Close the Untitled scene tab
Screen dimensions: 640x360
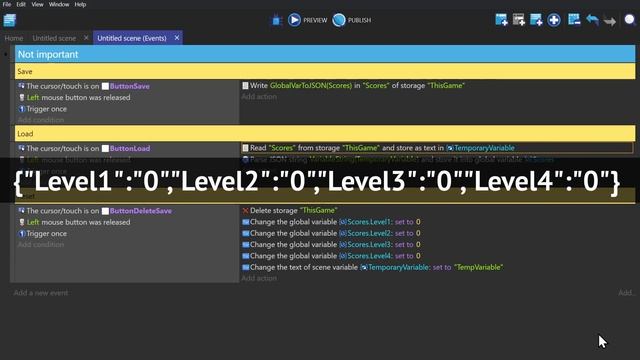[x=86, y=38]
